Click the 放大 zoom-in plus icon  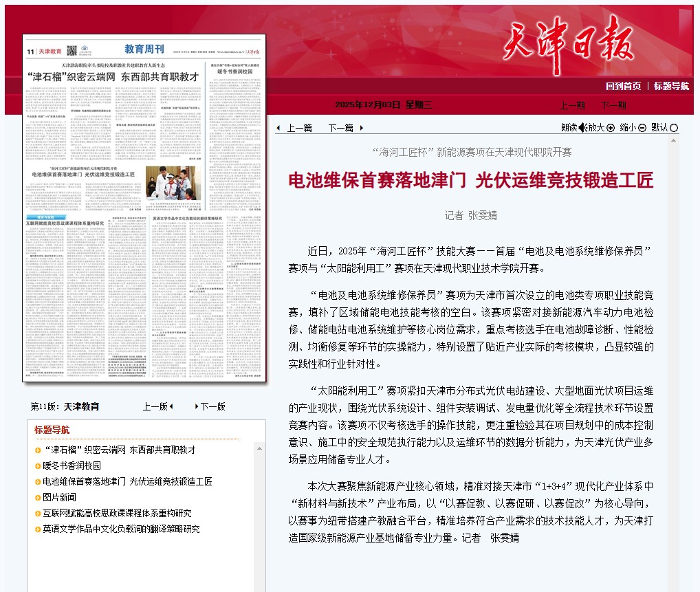point(610,127)
